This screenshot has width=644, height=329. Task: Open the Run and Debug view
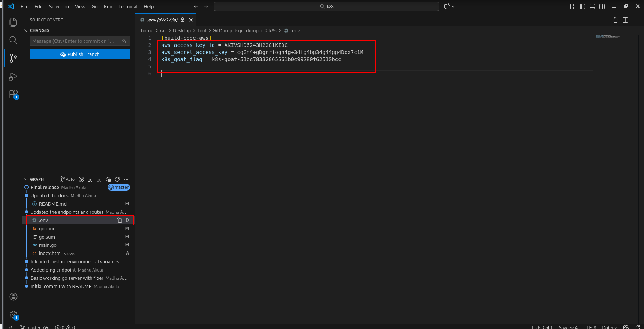pos(13,77)
